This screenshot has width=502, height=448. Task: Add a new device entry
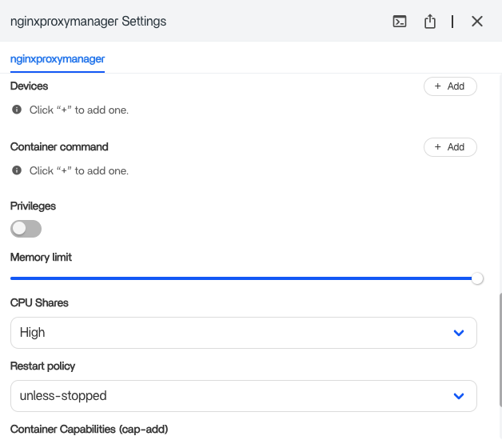click(449, 86)
